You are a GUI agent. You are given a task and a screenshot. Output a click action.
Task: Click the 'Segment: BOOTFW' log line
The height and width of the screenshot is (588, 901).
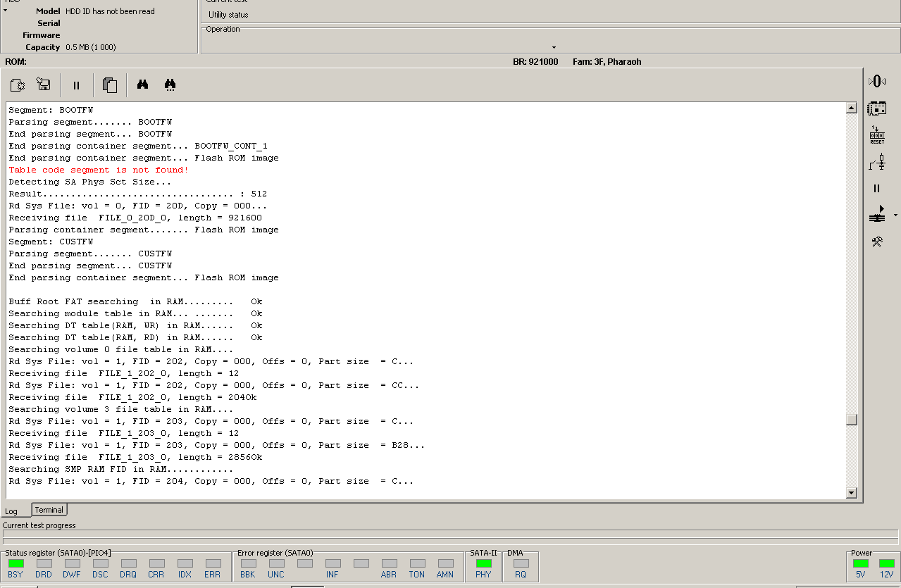click(51, 110)
